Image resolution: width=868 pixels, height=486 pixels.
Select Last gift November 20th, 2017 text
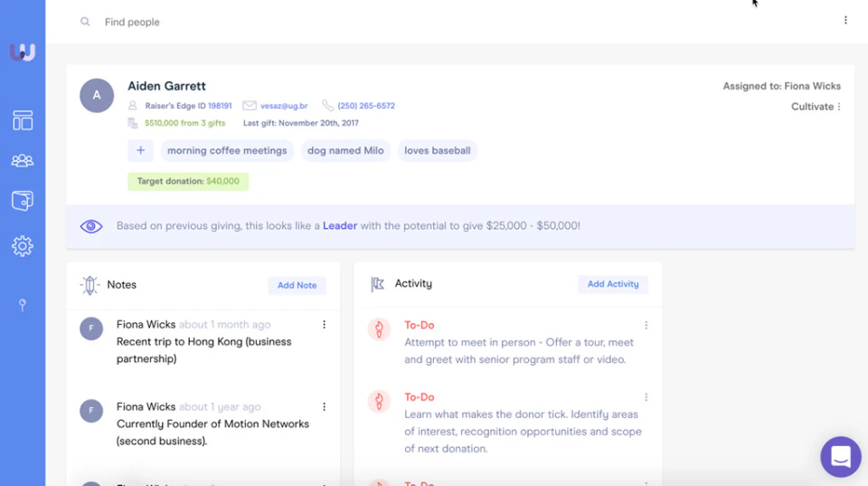tap(301, 123)
